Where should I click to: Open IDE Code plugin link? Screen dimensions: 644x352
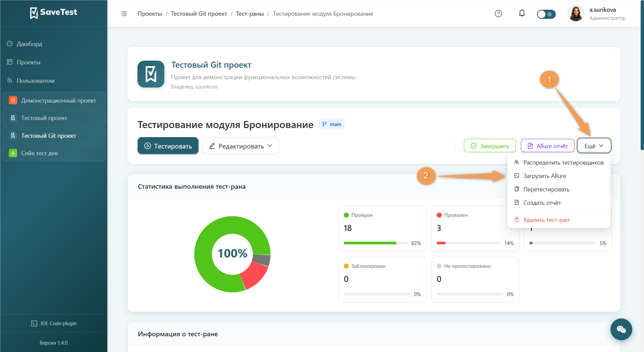click(54, 324)
